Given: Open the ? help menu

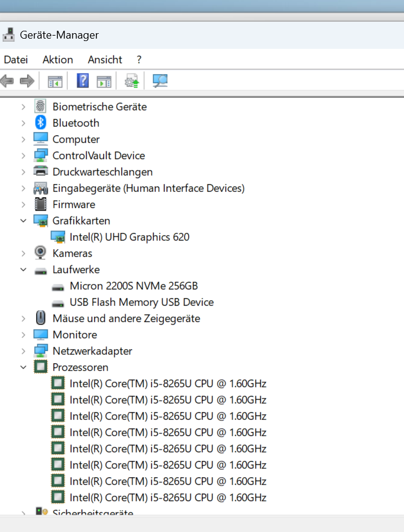Looking at the screenshot, I should (139, 60).
